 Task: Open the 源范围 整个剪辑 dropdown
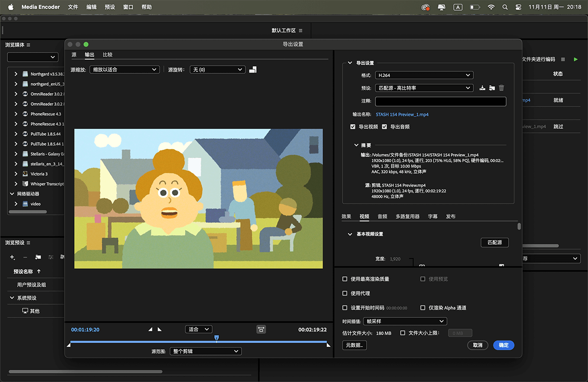(205, 351)
